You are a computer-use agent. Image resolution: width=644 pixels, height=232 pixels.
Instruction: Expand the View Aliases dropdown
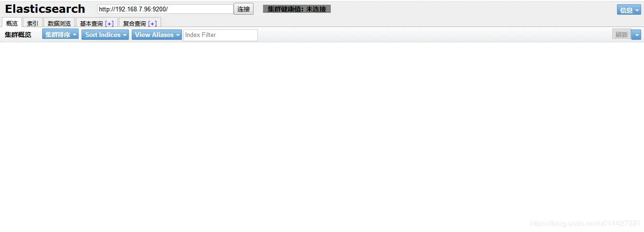(x=157, y=35)
